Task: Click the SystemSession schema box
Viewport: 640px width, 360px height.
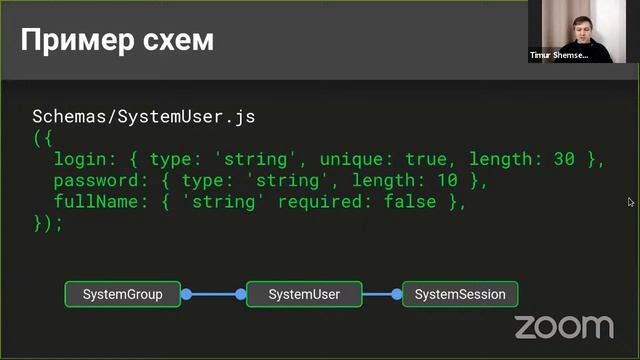Action: [460, 294]
